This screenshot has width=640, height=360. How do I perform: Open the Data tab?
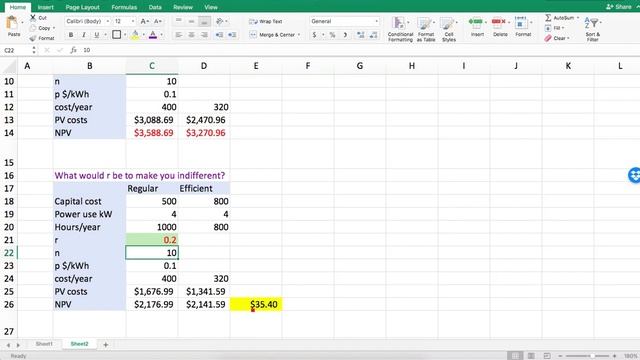155,7
